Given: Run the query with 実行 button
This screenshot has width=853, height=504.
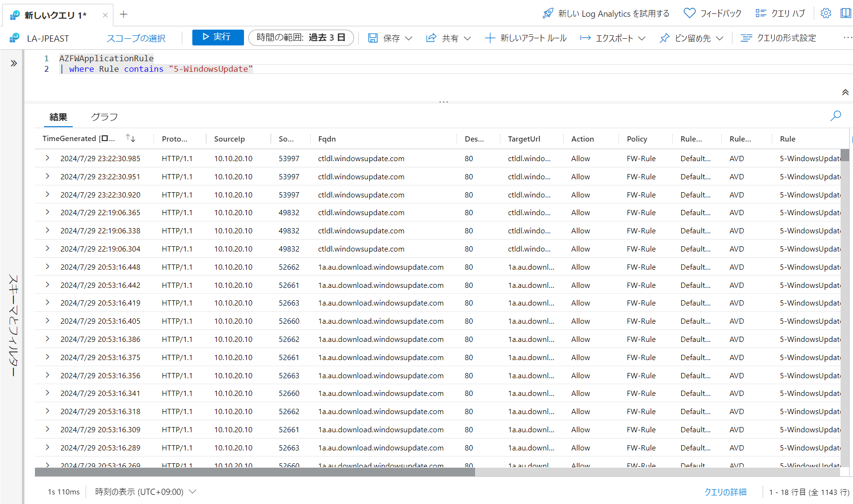Looking at the screenshot, I should tap(218, 37).
